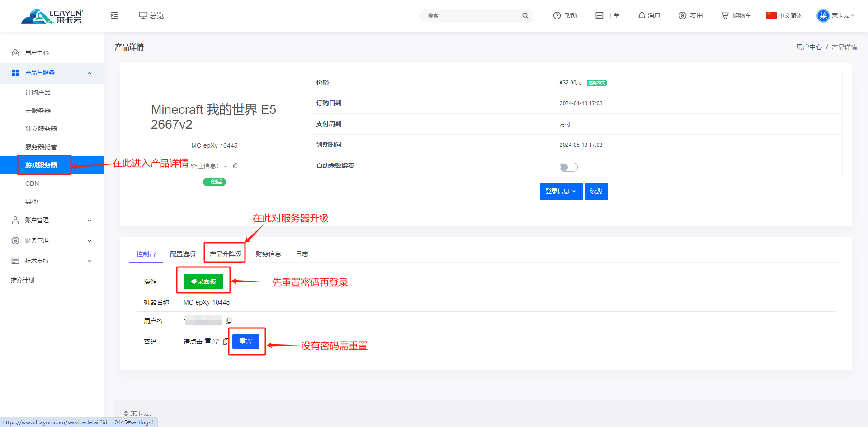
Task: Open the 中文简体 language selector
Action: click(x=784, y=15)
